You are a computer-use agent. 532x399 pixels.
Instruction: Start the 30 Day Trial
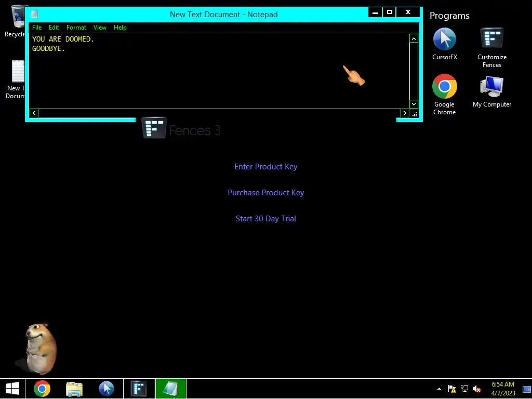point(266,219)
